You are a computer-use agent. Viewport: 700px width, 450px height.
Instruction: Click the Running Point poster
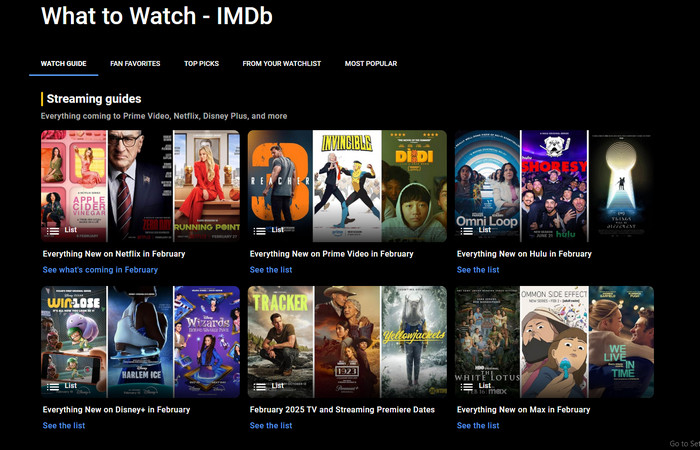click(x=207, y=186)
